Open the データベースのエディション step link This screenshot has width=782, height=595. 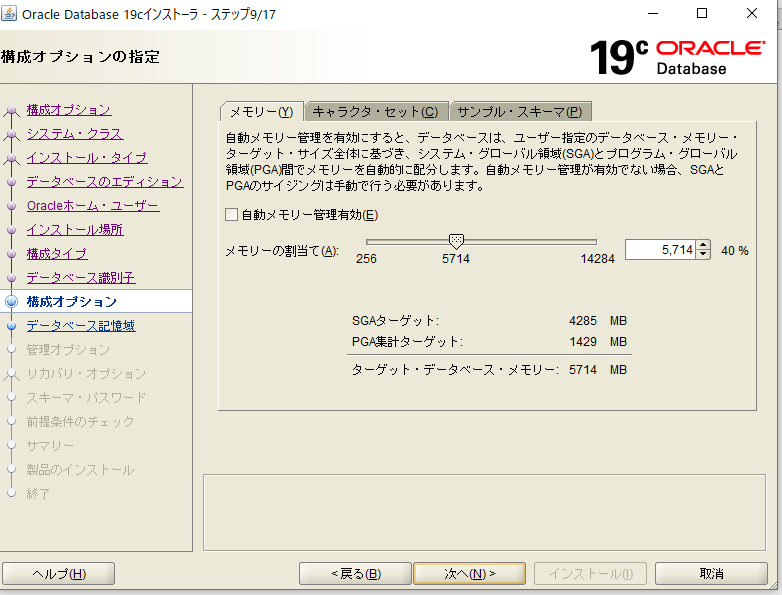[x=104, y=182]
